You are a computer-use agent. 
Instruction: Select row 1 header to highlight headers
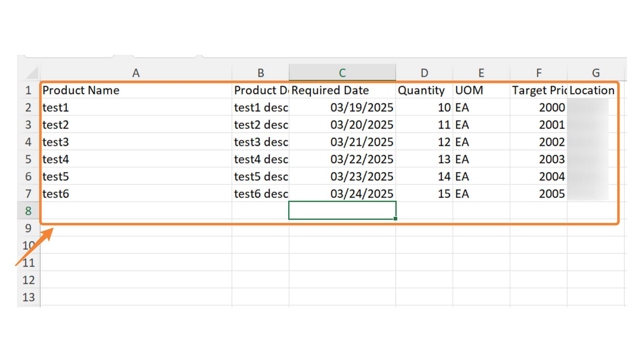tap(29, 90)
